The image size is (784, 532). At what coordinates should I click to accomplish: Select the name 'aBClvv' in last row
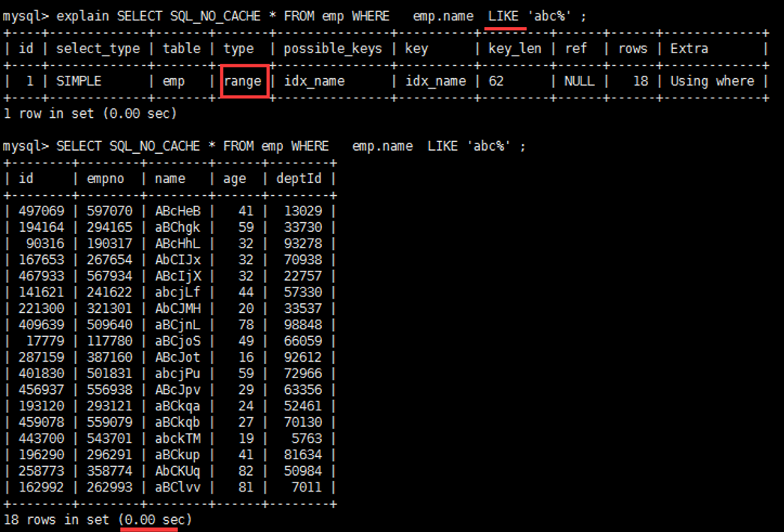(x=178, y=487)
